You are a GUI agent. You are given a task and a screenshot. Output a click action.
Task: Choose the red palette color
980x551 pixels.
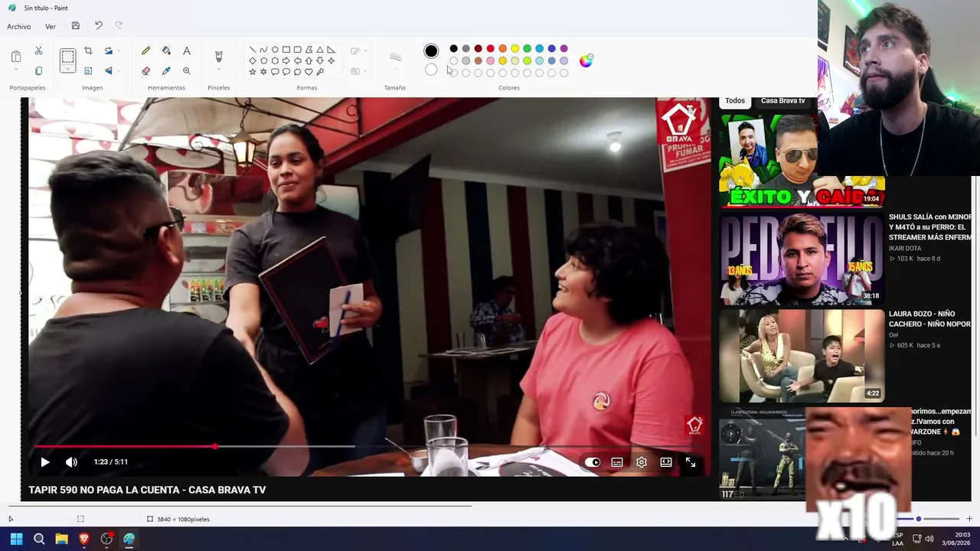pyautogui.click(x=491, y=49)
